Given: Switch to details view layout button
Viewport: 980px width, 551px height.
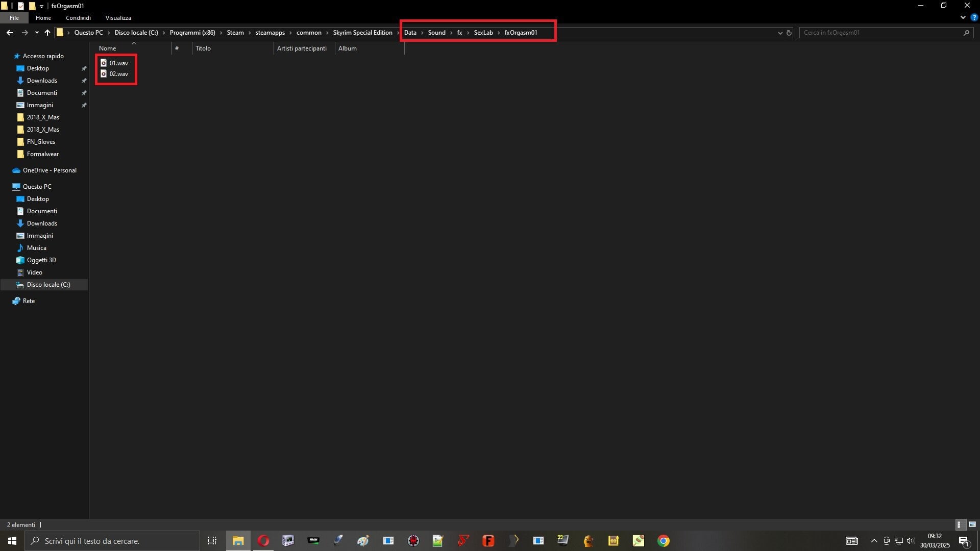Looking at the screenshot, I should coord(960,524).
